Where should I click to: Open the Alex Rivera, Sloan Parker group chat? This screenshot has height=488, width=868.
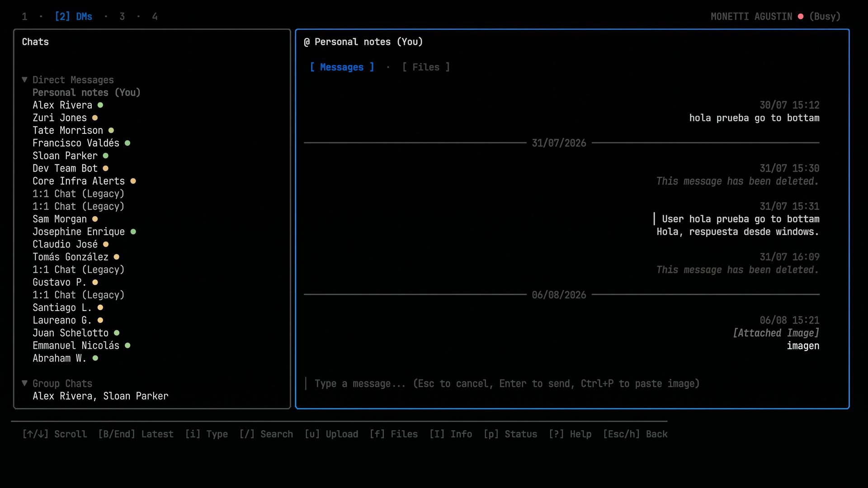tap(100, 396)
